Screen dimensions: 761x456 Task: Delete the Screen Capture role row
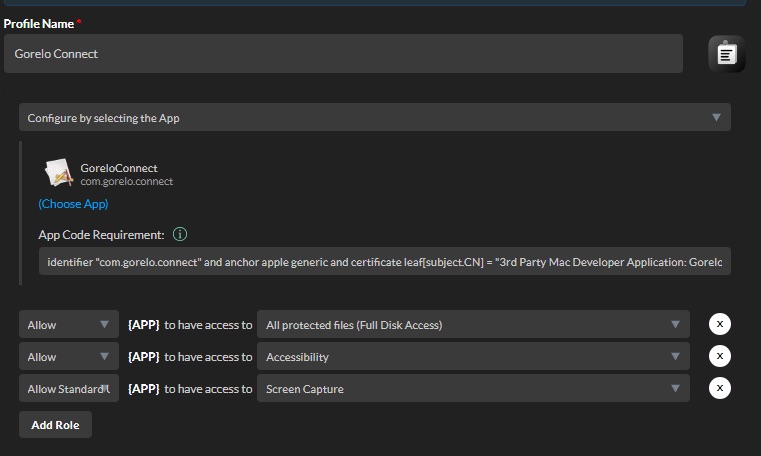coord(720,388)
